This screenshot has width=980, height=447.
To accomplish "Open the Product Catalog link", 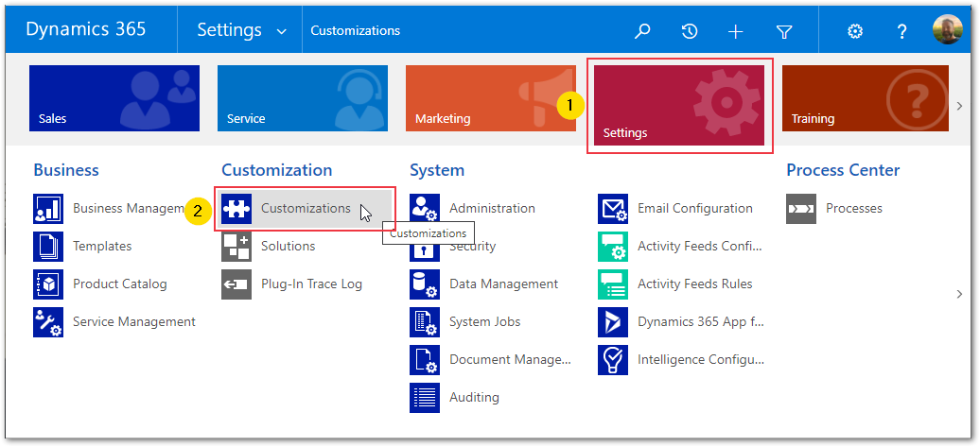I will coord(120,284).
